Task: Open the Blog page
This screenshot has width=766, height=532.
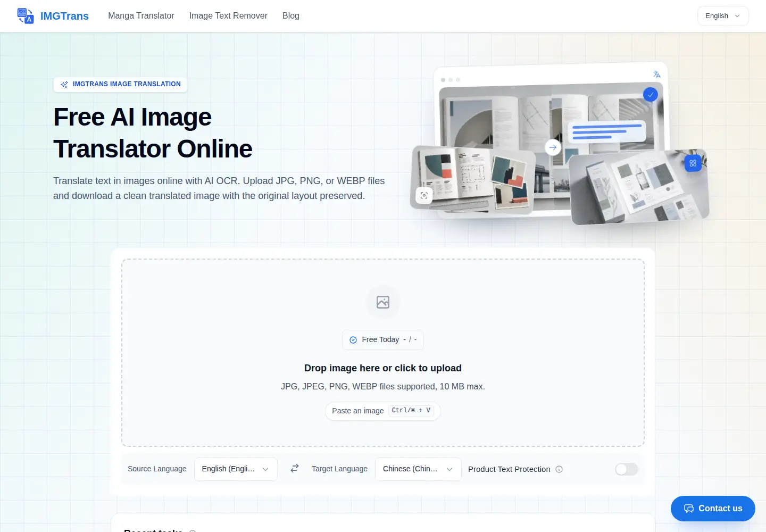Action: (x=291, y=16)
